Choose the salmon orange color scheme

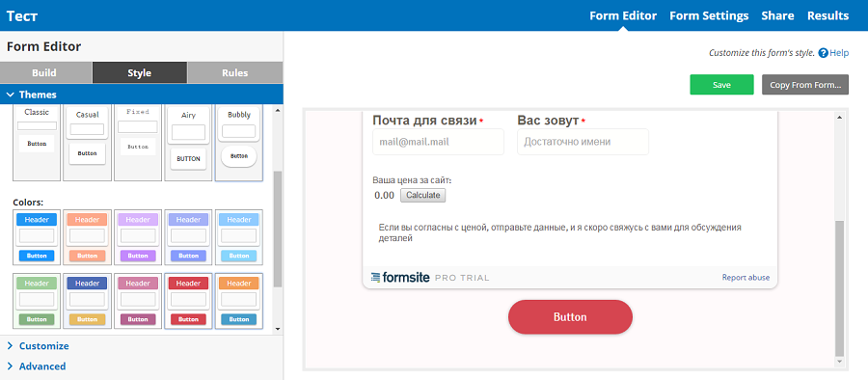click(x=88, y=237)
